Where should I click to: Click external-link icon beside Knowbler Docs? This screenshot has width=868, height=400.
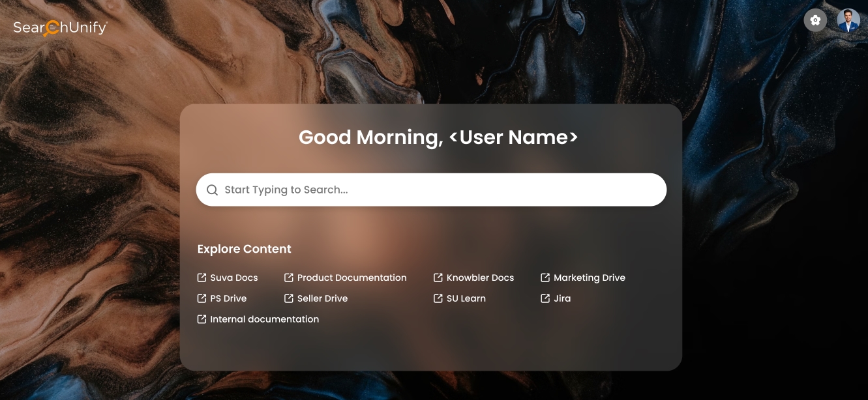pos(438,278)
